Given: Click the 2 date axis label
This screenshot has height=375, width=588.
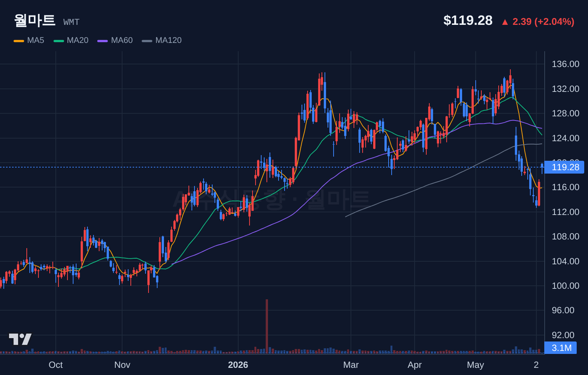Looking at the screenshot, I should click(x=536, y=365).
